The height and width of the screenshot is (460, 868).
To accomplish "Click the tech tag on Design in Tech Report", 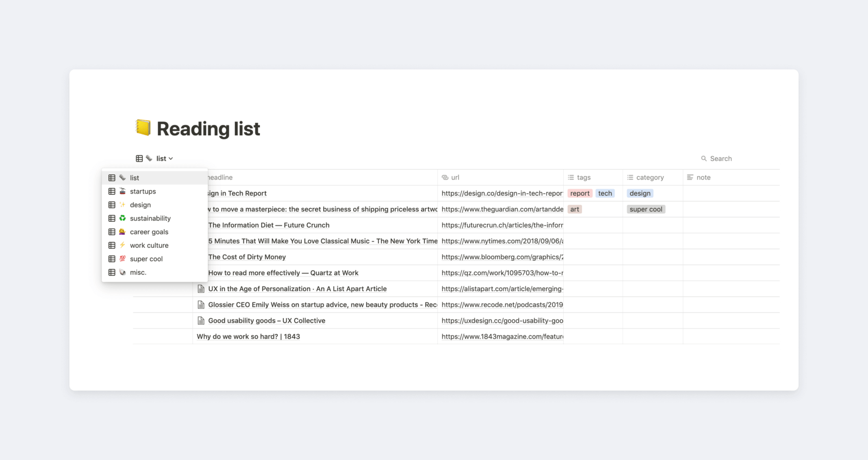I will click(604, 193).
